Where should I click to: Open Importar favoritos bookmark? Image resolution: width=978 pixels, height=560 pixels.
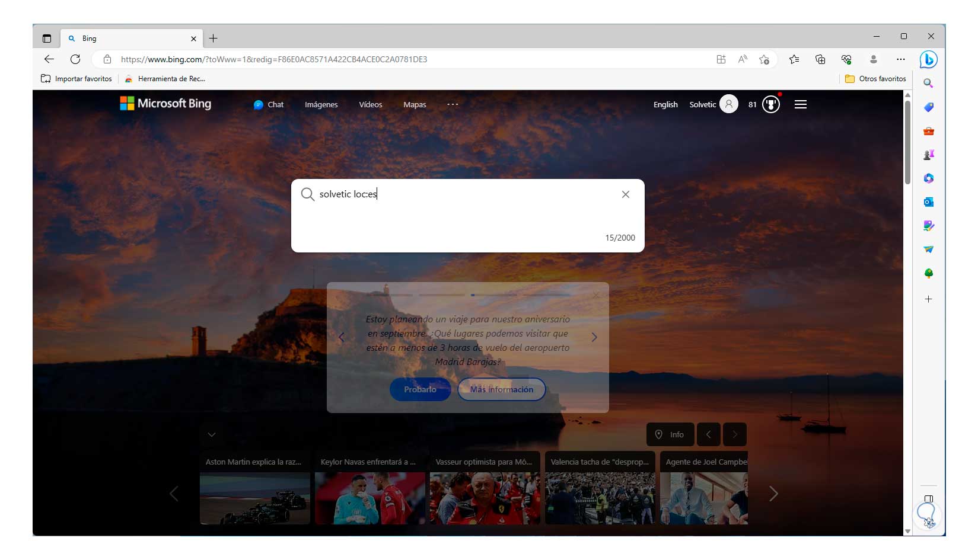(x=77, y=79)
